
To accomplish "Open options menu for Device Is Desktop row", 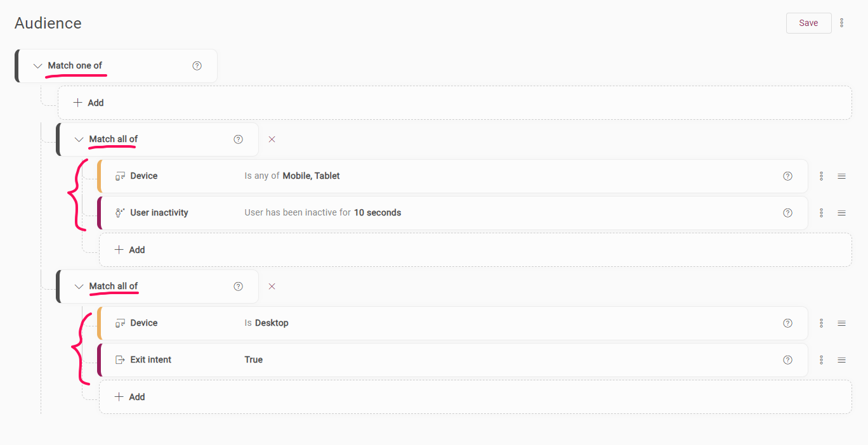I will click(821, 323).
